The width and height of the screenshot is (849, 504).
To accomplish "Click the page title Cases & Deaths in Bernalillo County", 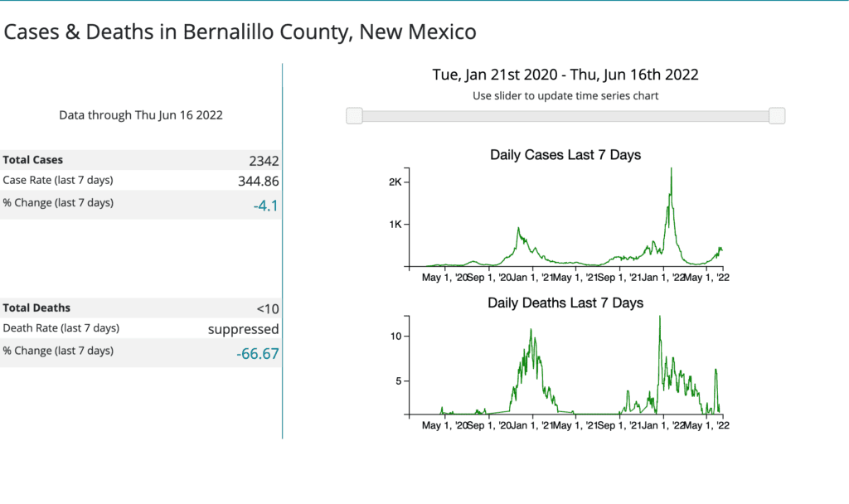I will coord(240,32).
